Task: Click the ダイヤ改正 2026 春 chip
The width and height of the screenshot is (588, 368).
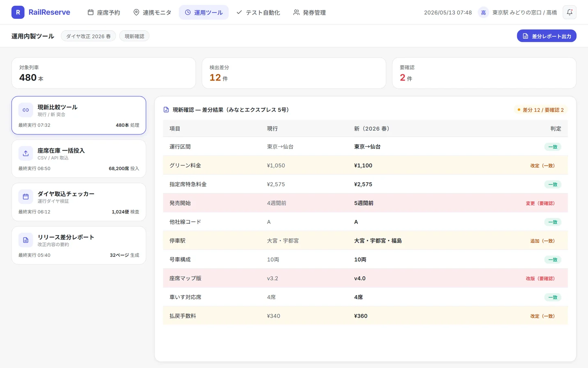Action: pos(89,36)
